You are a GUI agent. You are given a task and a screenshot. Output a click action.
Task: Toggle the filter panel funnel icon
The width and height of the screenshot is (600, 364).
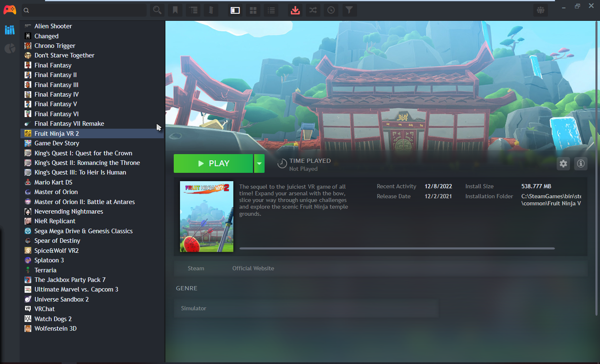pyautogui.click(x=350, y=10)
